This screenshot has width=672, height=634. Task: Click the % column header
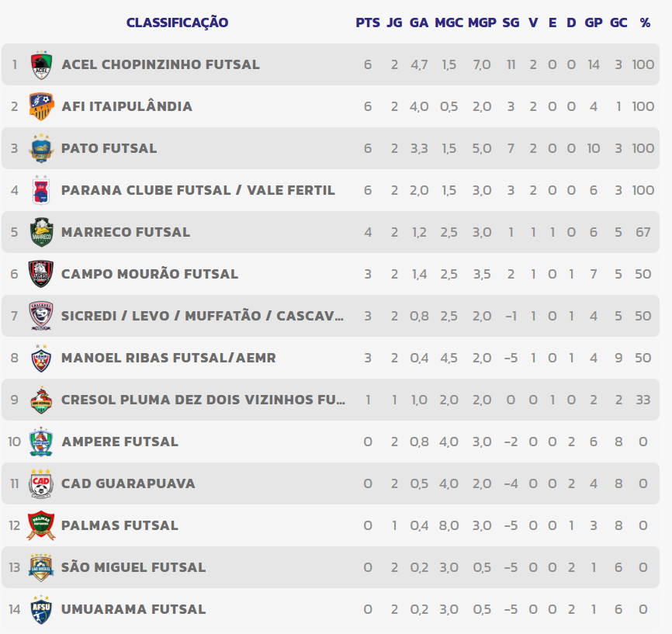tap(645, 23)
